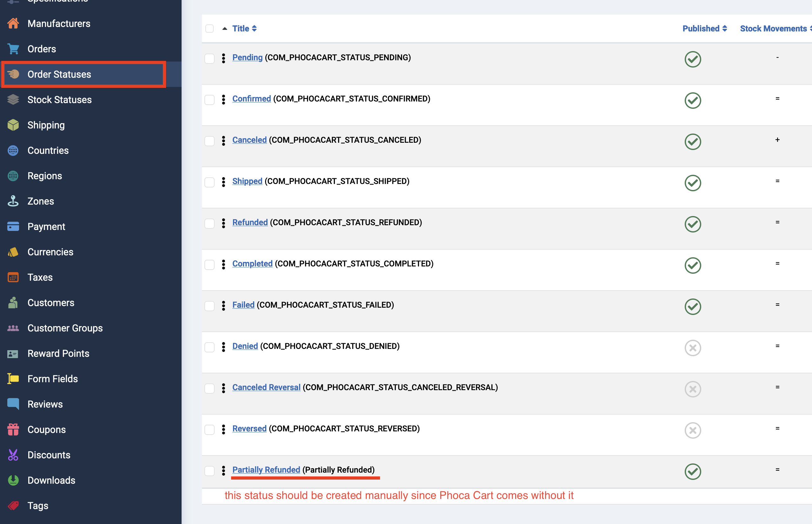This screenshot has height=524, width=812.
Task: Tick the checkbox for the Shipped row
Action: point(210,182)
